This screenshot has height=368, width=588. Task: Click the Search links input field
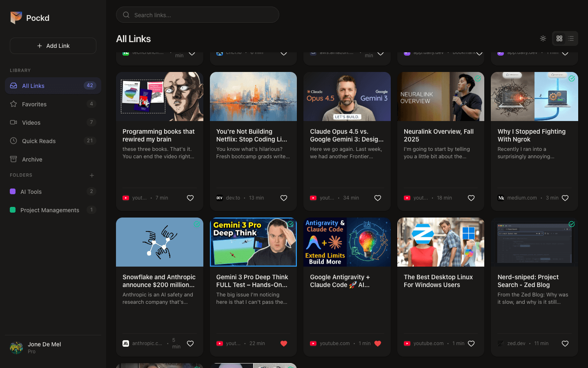click(x=198, y=15)
